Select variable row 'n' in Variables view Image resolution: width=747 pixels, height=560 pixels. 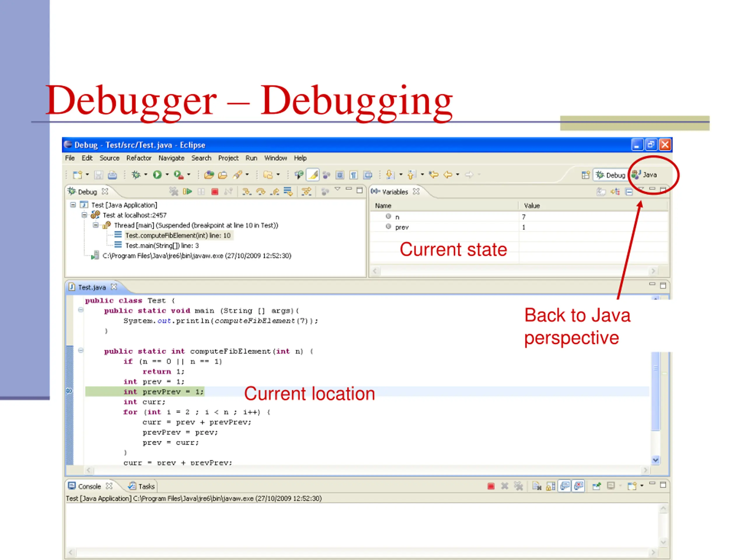pyautogui.click(x=519, y=217)
